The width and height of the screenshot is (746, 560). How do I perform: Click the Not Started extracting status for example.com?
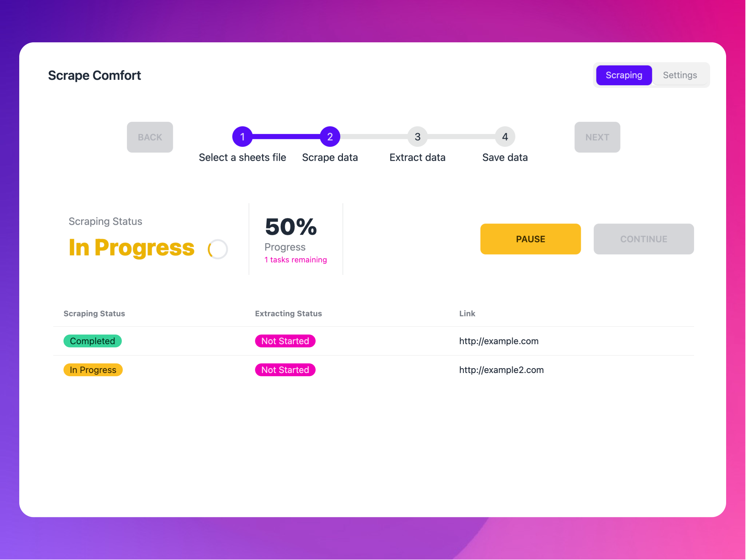point(284,341)
